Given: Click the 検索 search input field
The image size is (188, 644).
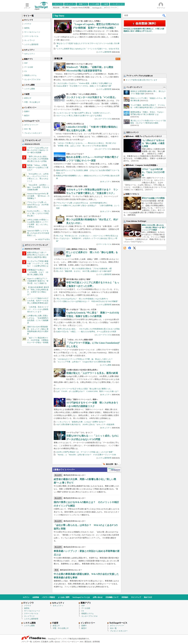Looking at the screenshot, I should (143, 15).
